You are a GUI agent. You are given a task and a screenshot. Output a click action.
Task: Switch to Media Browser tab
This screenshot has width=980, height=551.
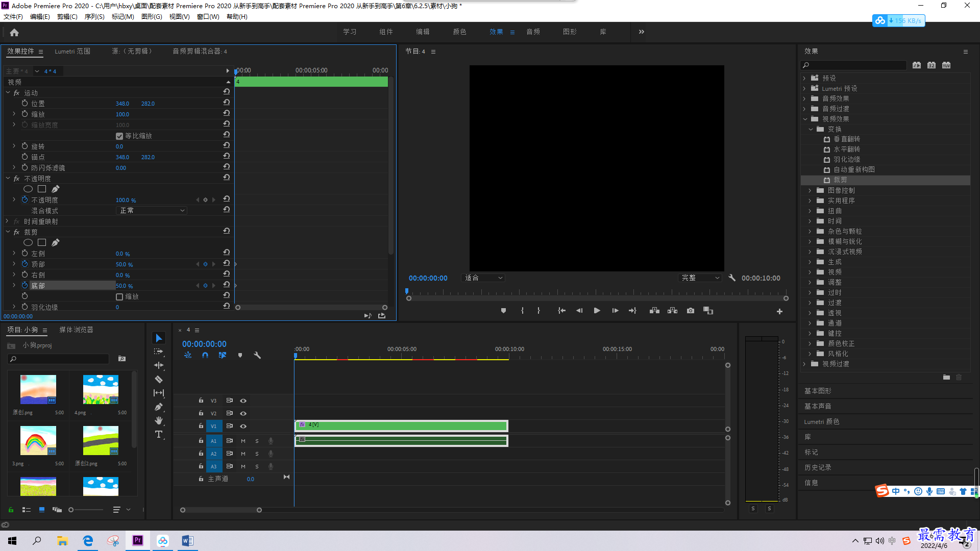point(76,330)
